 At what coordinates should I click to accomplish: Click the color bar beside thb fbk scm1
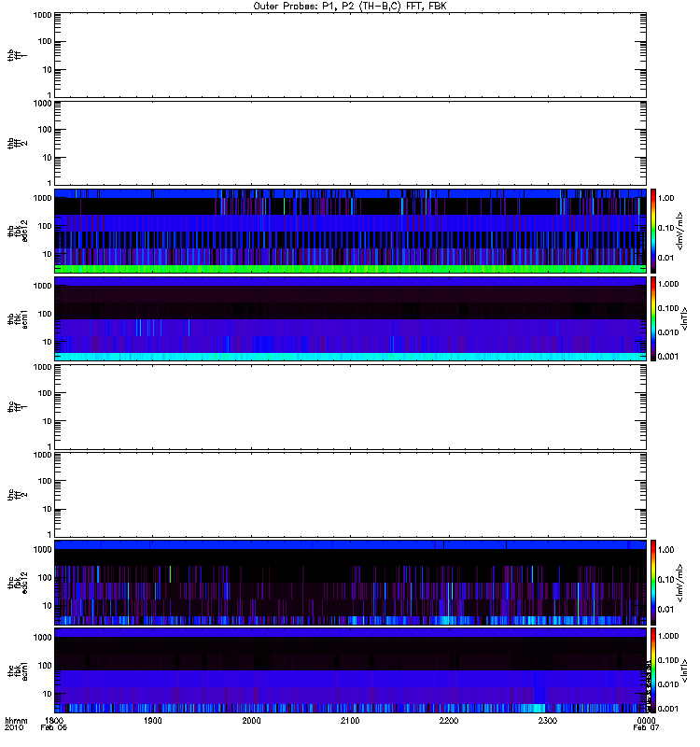coord(653,318)
